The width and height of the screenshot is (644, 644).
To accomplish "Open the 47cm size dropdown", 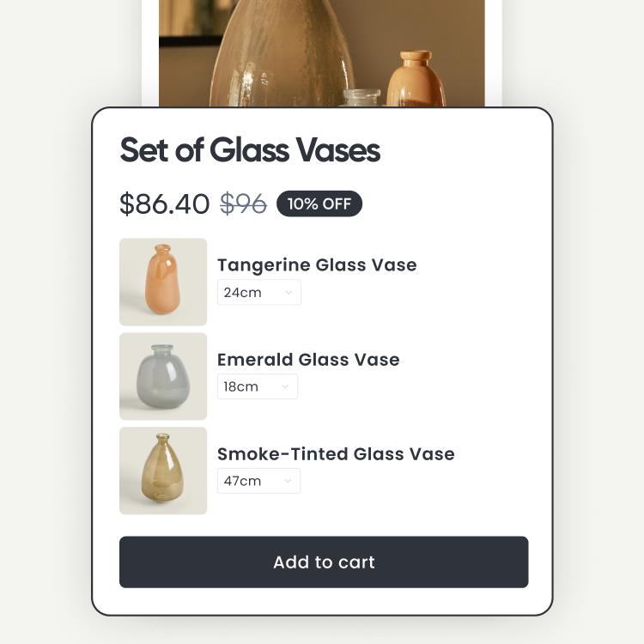I will point(258,481).
